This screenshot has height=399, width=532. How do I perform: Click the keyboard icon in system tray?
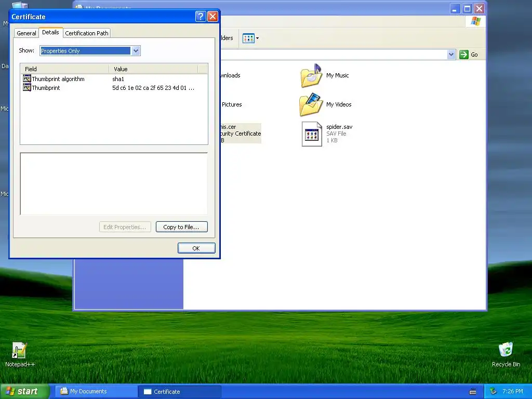[x=473, y=392]
